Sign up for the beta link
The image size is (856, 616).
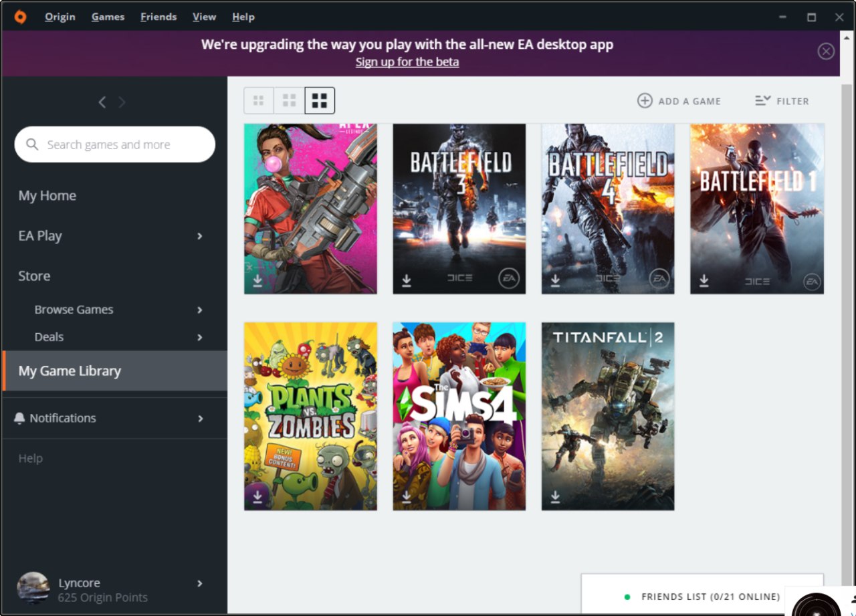click(407, 62)
